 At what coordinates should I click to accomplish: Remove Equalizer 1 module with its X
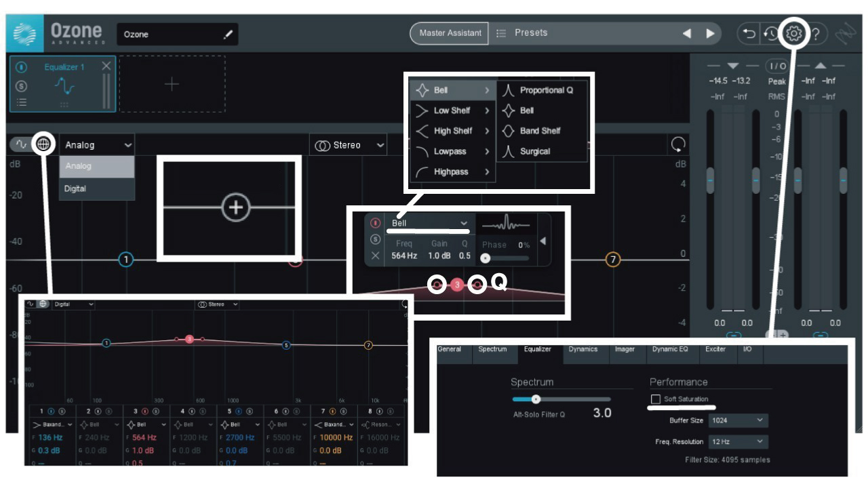pos(106,66)
